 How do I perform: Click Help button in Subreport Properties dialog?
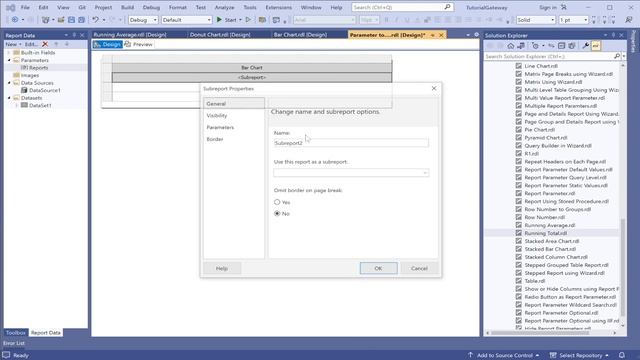[222, 268]
